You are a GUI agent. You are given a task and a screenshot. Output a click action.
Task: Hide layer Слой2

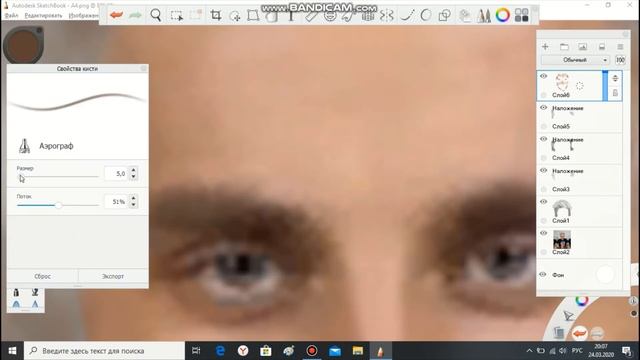pyautogui.click(x=544, y=233)
